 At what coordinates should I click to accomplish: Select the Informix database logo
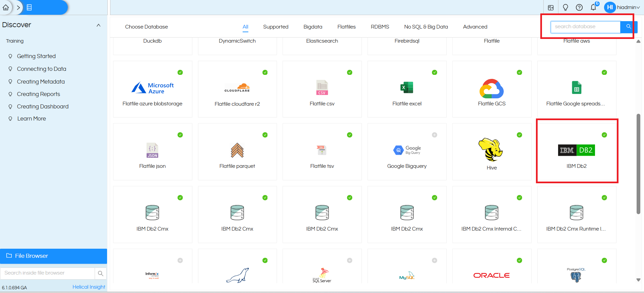[x=152, y=276]
